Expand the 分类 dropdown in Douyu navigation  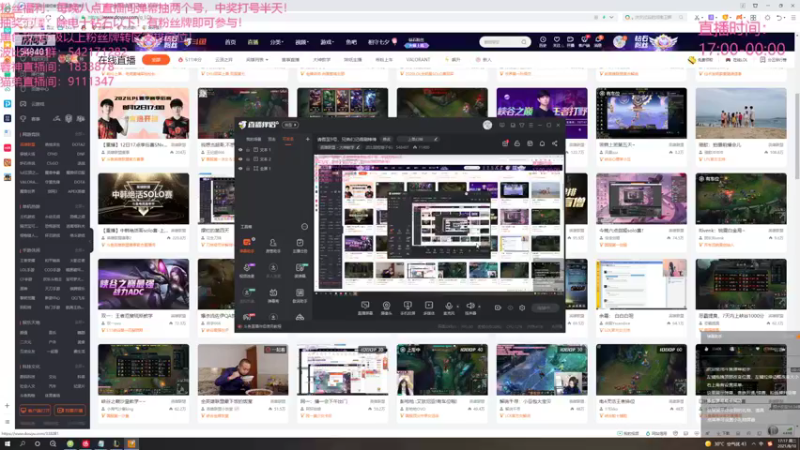(x=277, y=42)
